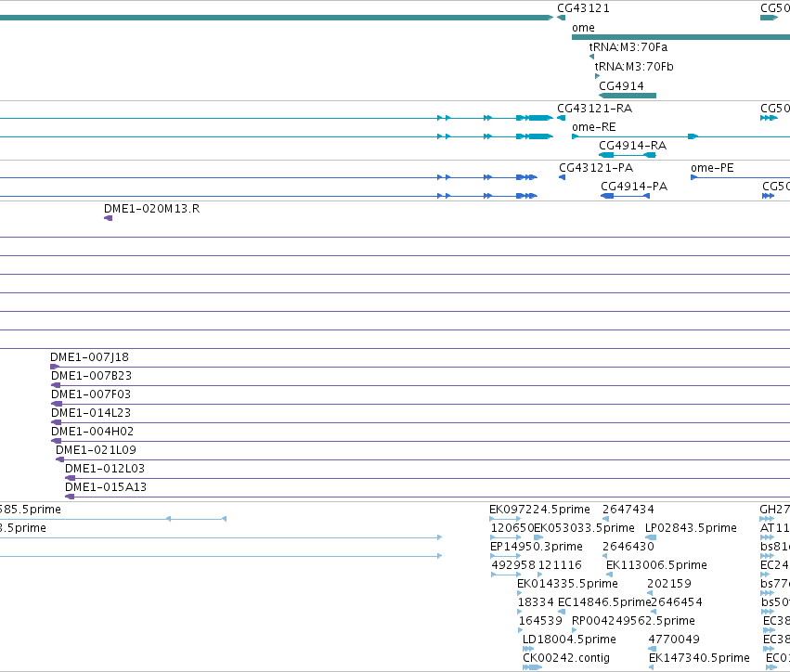Viewport: 790px width, 672px height.
Task: Select the DME1-015A13 clone label
Action: [x=106, y=487]
